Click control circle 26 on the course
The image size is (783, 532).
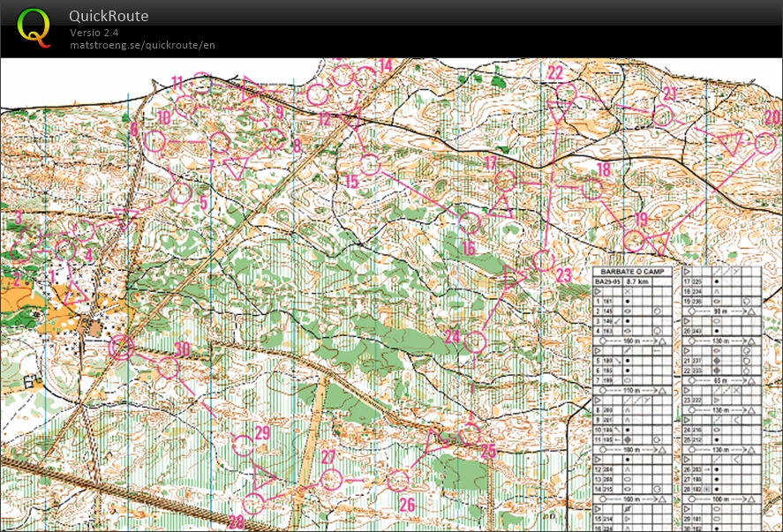coord(398,480)
